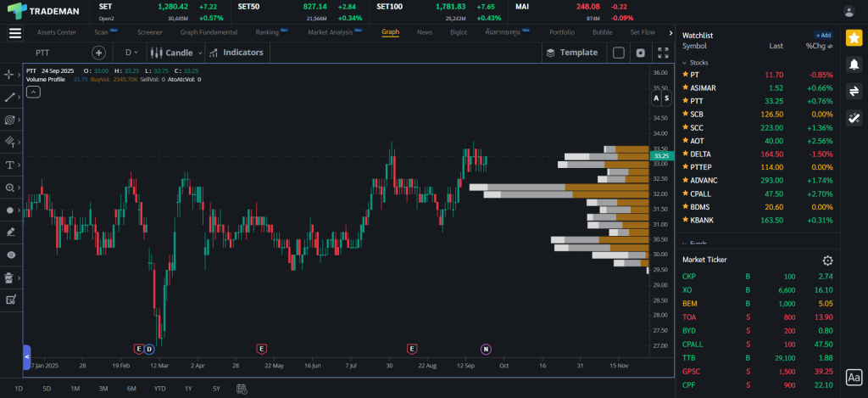The width and height of the screenshot is (868, 398).
Task: Open the Graph Fundamental tab
Action: point(209,32)
